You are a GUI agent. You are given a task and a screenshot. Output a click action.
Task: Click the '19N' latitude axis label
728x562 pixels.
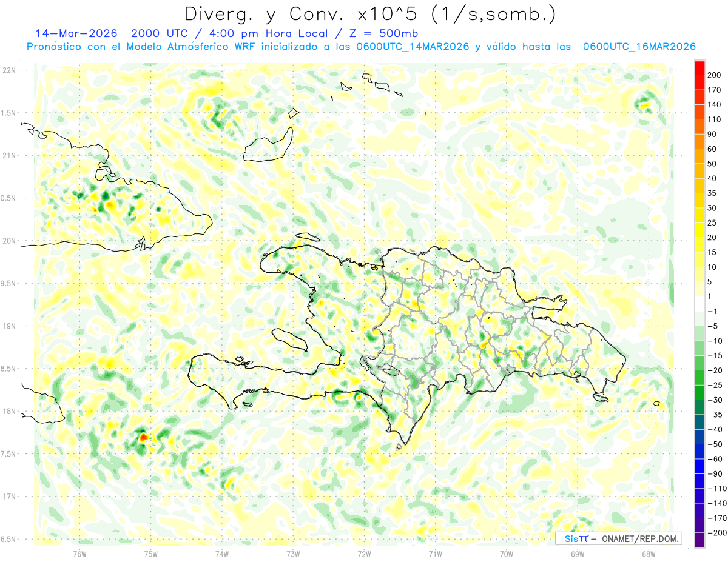[x=9, y=326]
